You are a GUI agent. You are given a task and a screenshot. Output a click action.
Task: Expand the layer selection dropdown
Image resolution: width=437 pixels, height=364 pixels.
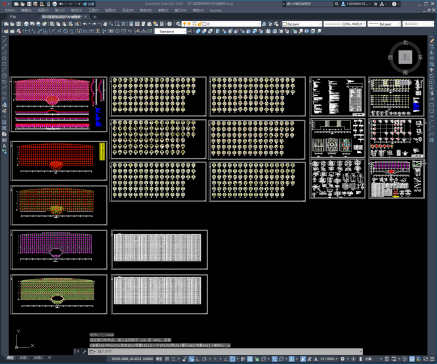click(258, 24)
